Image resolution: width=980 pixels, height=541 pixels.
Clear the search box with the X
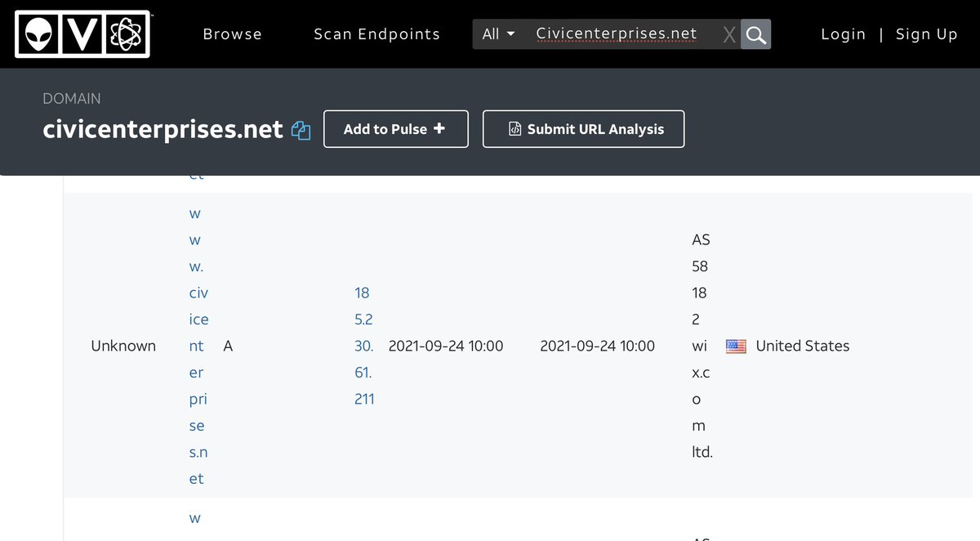pyautogui.click(x=728, y=34)
